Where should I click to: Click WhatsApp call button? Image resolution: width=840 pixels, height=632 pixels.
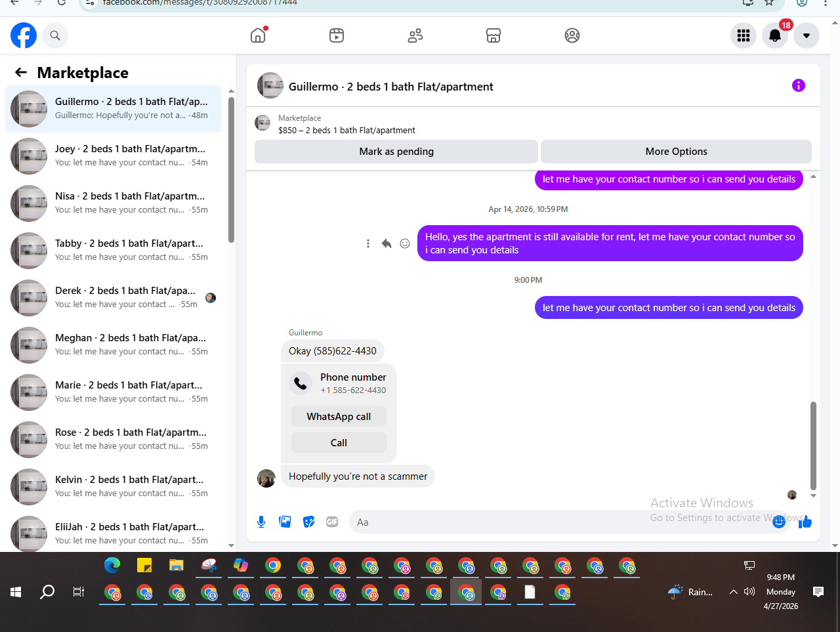pos(339,417)
